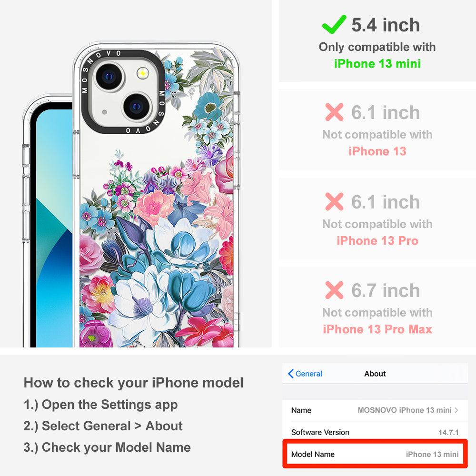476x476 pixels.
Task: Click the upper camera lens
Action: [109, 77]
